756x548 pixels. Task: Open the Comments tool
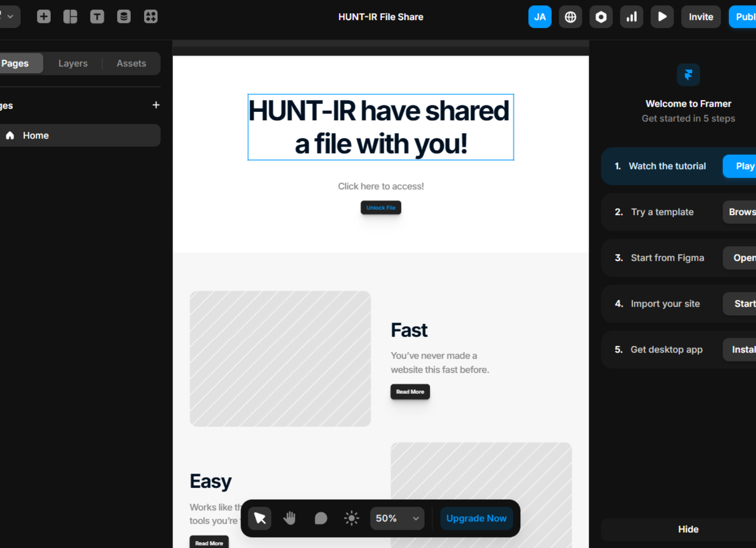[x=320, y=518]
